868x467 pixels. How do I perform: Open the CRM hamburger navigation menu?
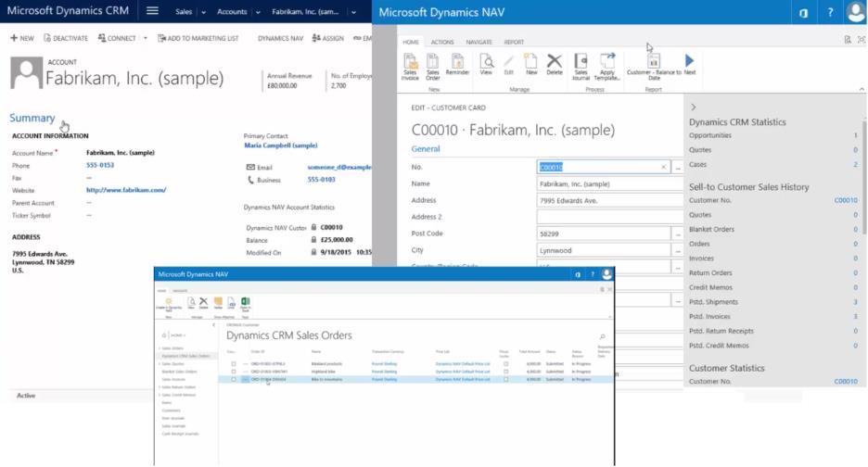[152, 11]
